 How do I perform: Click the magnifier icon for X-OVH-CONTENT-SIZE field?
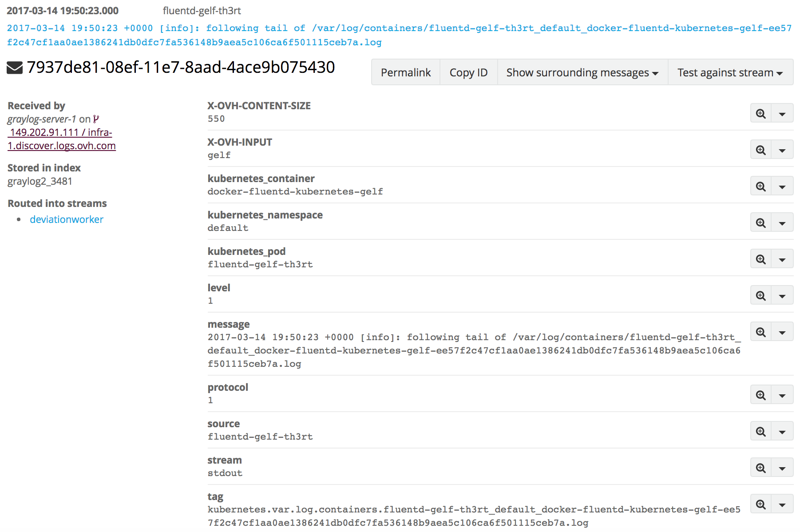coord(760,114)
